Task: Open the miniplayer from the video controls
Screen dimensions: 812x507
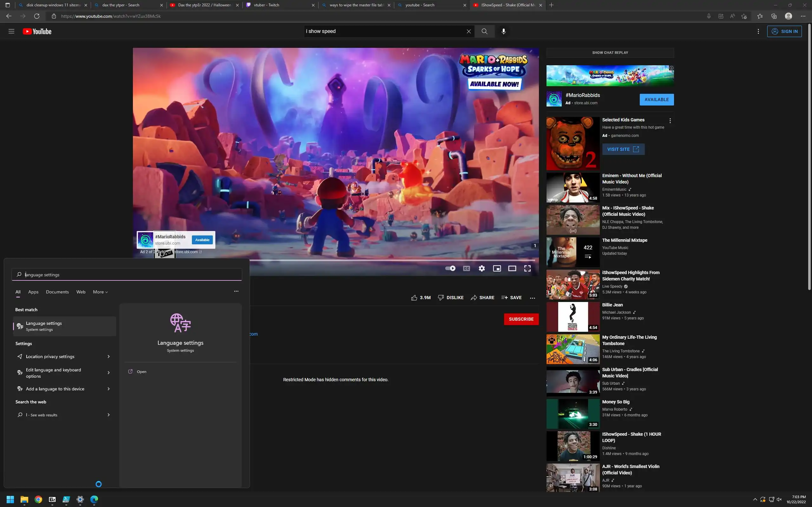Action: [497, 268]
